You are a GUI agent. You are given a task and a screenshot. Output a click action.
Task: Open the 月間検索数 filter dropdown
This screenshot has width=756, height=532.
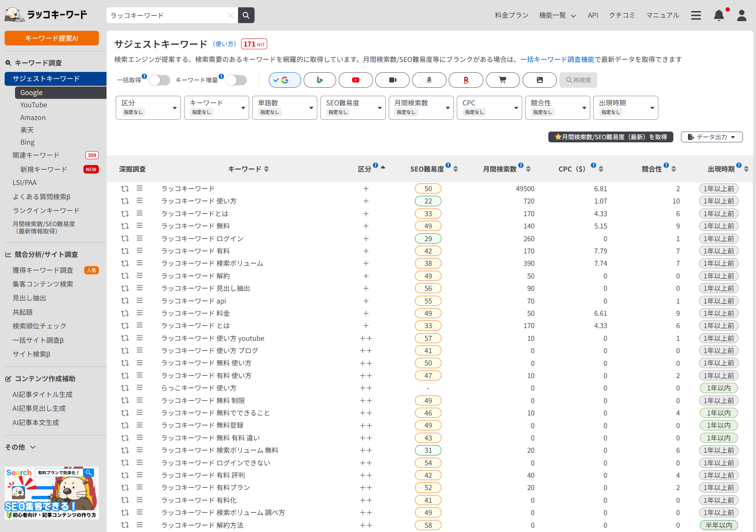pos(421,108)
